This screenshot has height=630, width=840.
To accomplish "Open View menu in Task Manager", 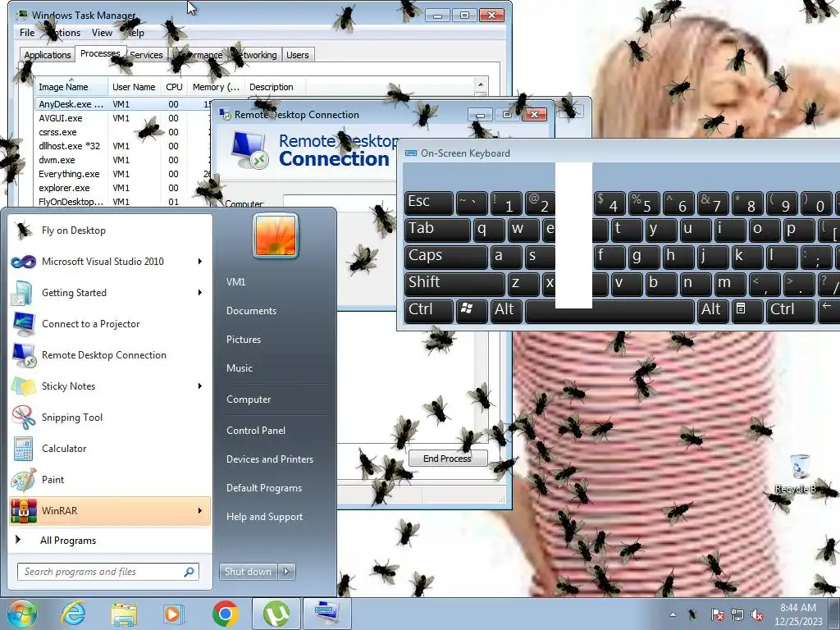I will coord(102,33).
